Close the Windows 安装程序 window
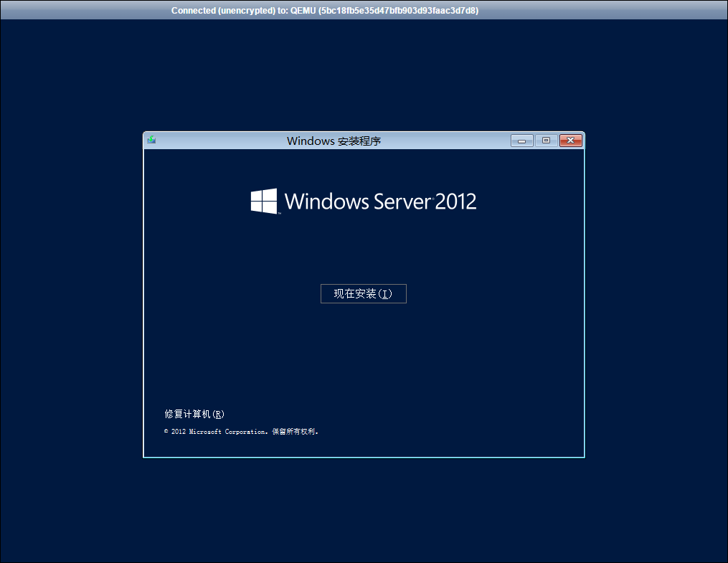This screenshot has width=728, height=563. [x=571, y=140]
